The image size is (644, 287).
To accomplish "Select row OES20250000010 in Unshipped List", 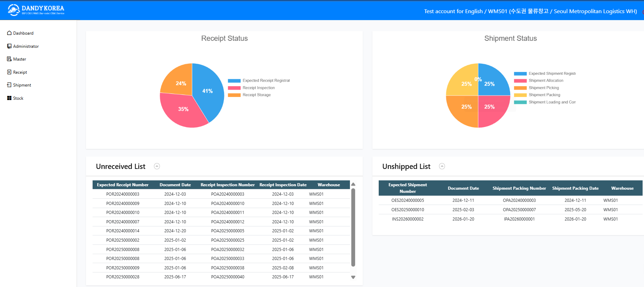I will pyautogui.click(x=510, y=210).
